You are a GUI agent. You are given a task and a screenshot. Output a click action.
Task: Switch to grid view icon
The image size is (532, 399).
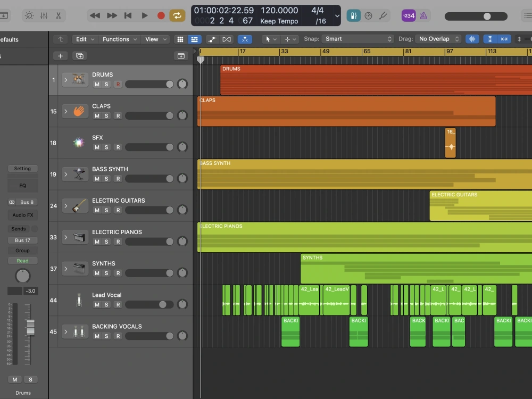(180, 39)
